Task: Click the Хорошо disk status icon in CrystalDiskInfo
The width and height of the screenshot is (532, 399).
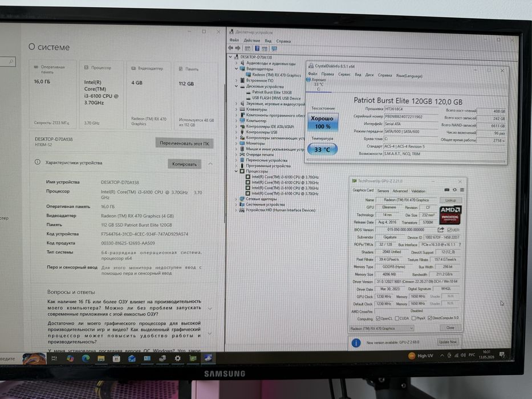Action: click(308, 80)
